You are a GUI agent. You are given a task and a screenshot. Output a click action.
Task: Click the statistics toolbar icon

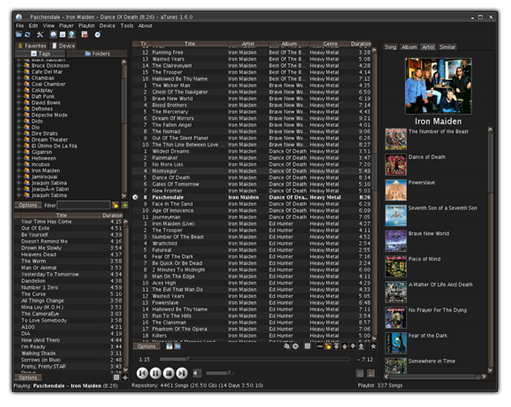click(x=84, y=35)
